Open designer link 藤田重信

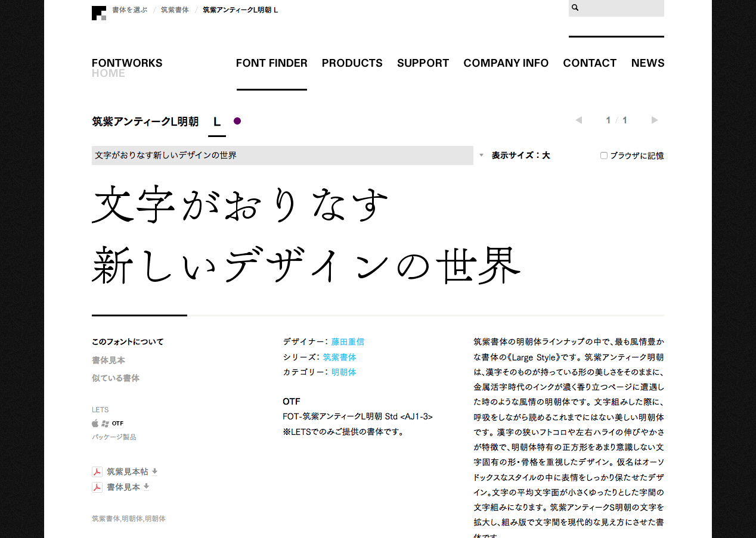point(348,342)
